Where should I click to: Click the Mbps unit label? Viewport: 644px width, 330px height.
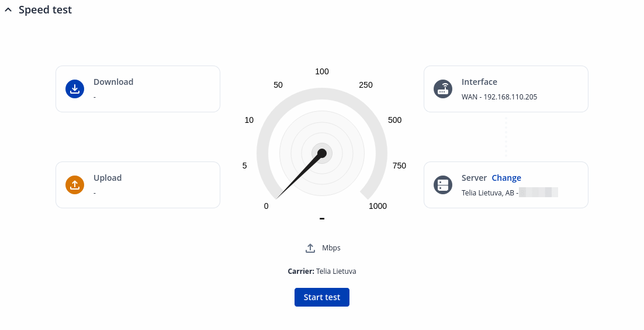tap(331, 248)
